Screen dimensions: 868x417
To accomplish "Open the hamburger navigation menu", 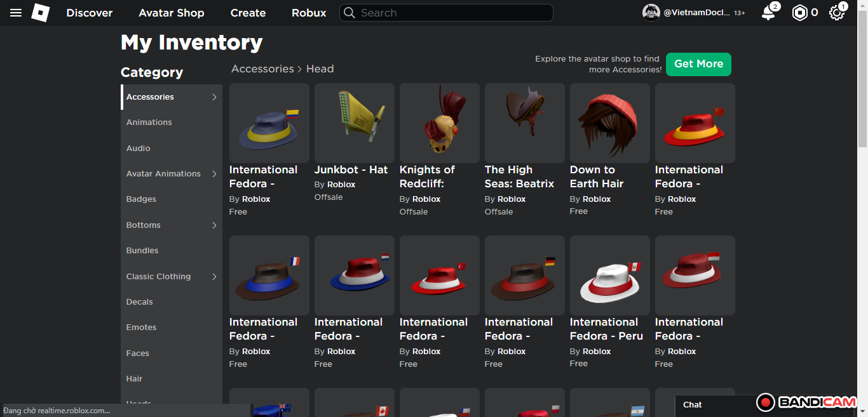I will 16,13.
